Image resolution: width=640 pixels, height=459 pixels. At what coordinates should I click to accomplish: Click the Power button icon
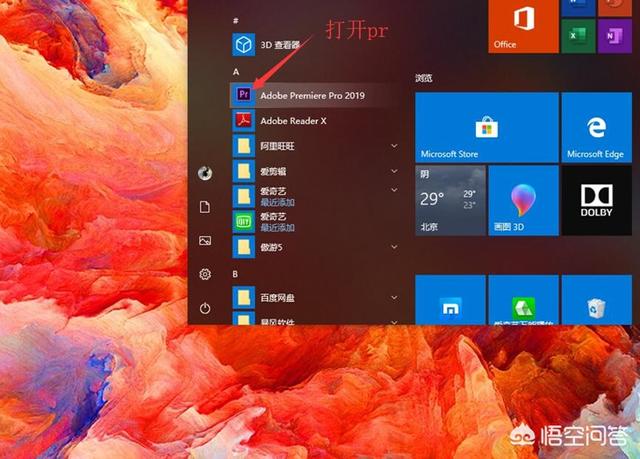coord(205,308)
